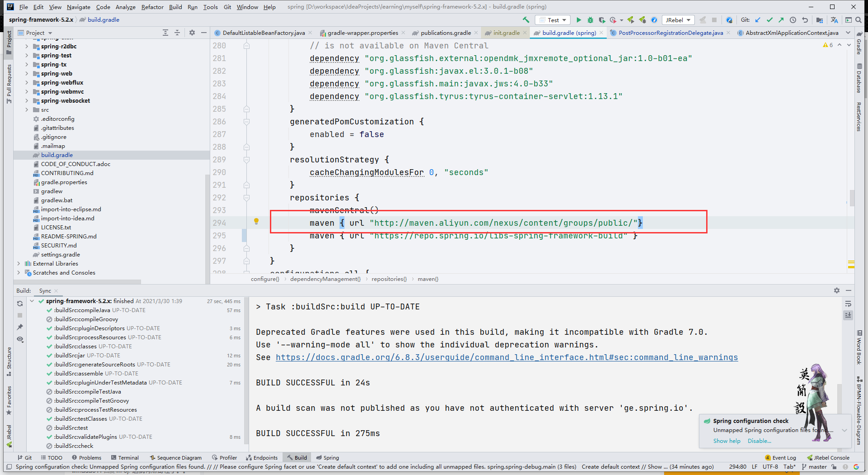Update project with the blue Git pull arrow

coord(758,20)
